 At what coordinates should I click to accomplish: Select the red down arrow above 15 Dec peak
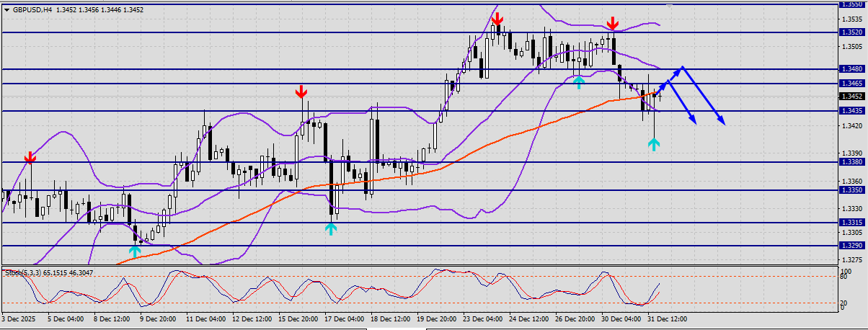pos(302,92)
